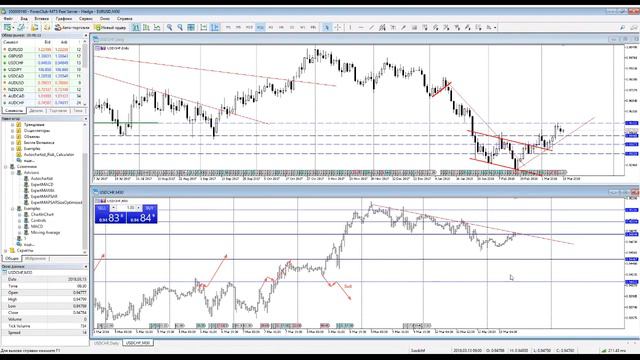Viewport: 640px width, 360px height.
Task: Select the equidistant channel tool
Action: [x=382, y=27]
